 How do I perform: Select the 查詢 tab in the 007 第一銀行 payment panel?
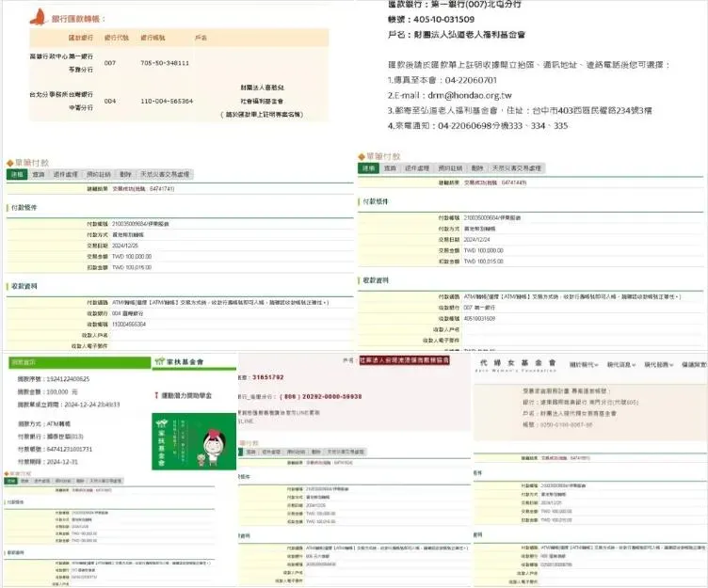click(390, 168)
